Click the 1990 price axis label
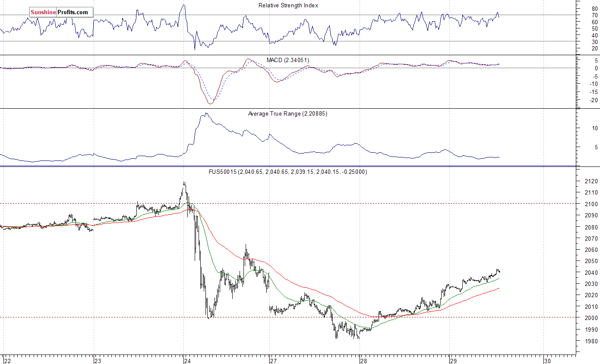 (591, 329)
